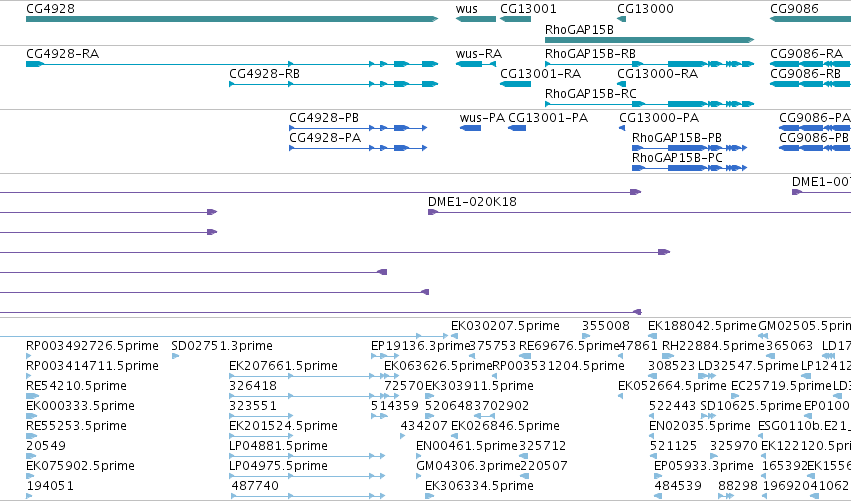Select the RE55253.5prime EST label
This screenshot has height=501, width=851.
[x=77, y=426]
